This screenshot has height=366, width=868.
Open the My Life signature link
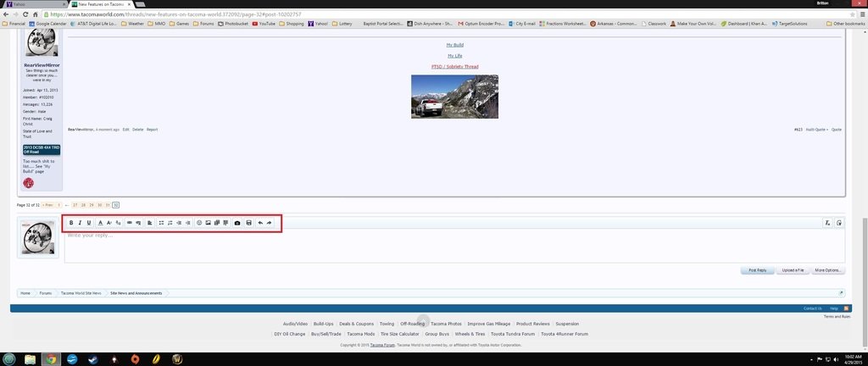pyautogui.click(x=455, y=56)
